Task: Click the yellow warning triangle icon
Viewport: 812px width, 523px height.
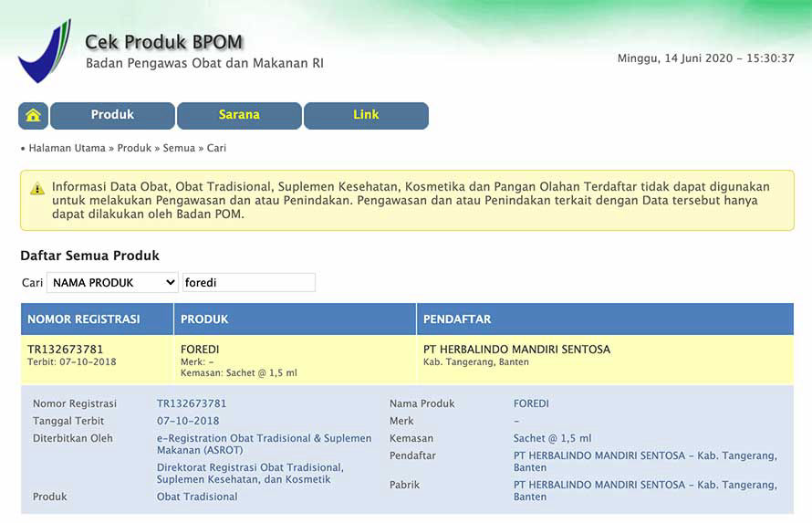Action: tap(37, 188)
